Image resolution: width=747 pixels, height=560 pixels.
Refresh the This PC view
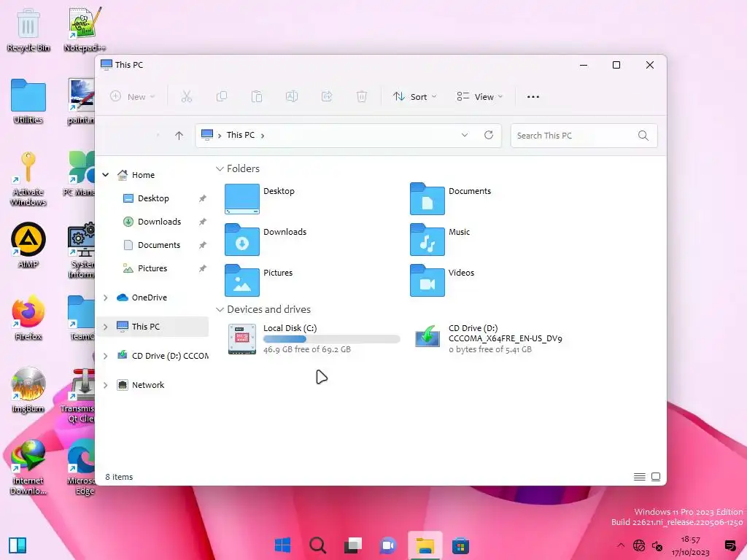click(489, 135)
